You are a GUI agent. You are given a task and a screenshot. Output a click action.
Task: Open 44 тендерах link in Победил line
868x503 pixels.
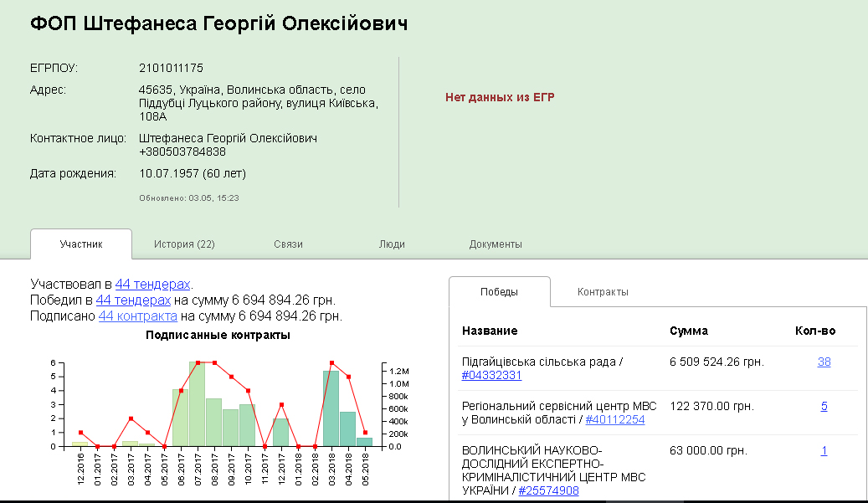(x=133, y=300)
